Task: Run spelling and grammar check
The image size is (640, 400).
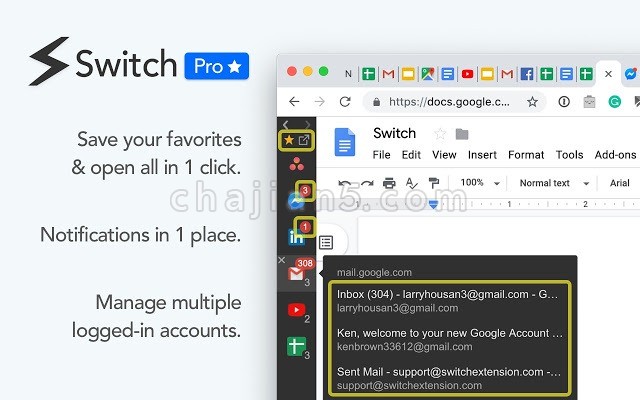Action: pos(411,183)
